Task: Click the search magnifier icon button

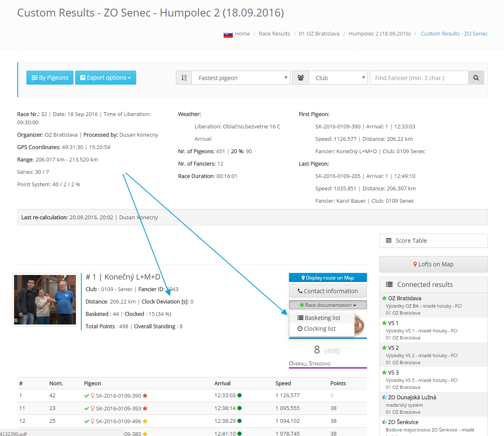Action: tap(476, 78)
